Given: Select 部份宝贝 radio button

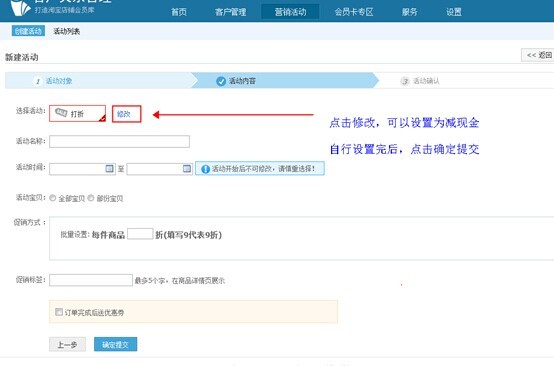Looking at the screenshot, I should (x=91, y=198).
